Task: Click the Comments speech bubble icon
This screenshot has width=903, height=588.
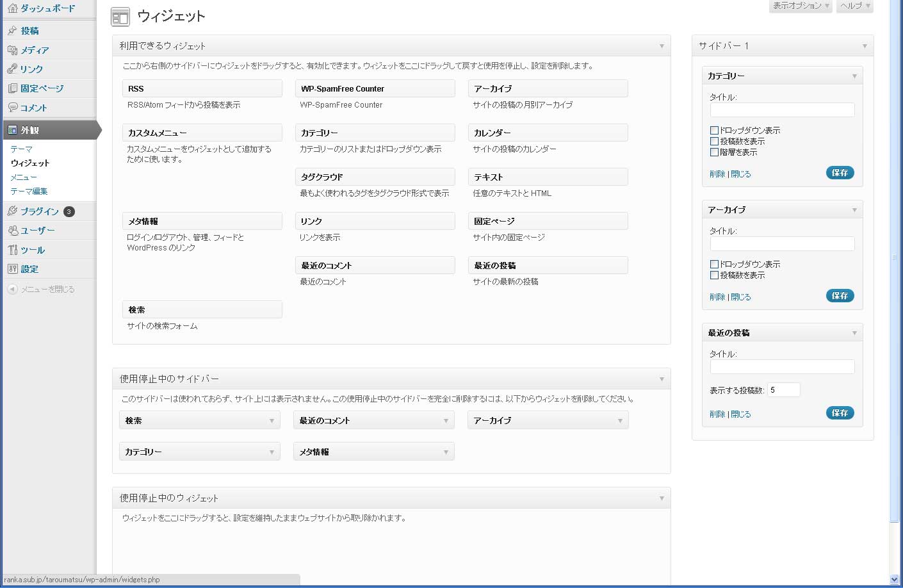Action: click(x=13, y=108)
